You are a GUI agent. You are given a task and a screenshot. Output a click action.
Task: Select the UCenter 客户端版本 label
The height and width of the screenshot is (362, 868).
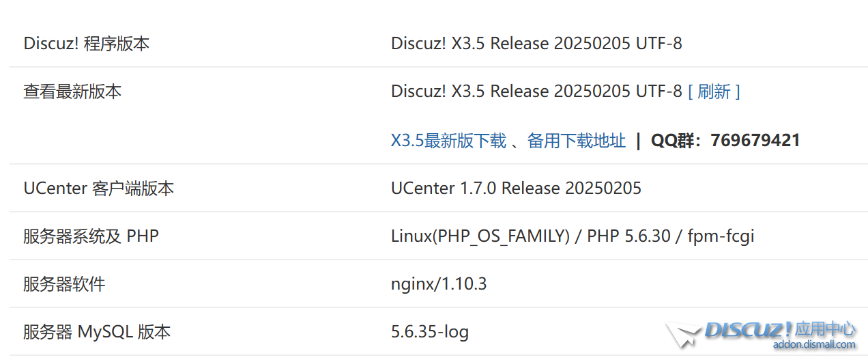(99, 189)
